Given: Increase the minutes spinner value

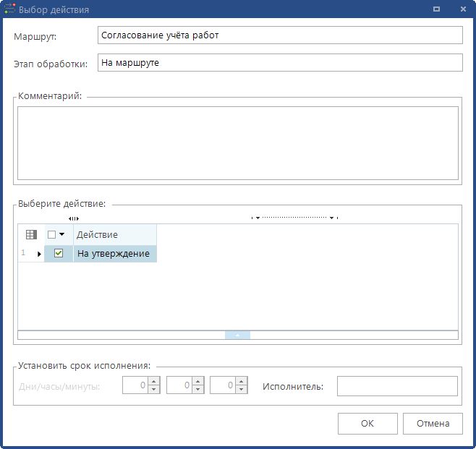Looking at the screenshot, I should [242, 382].
